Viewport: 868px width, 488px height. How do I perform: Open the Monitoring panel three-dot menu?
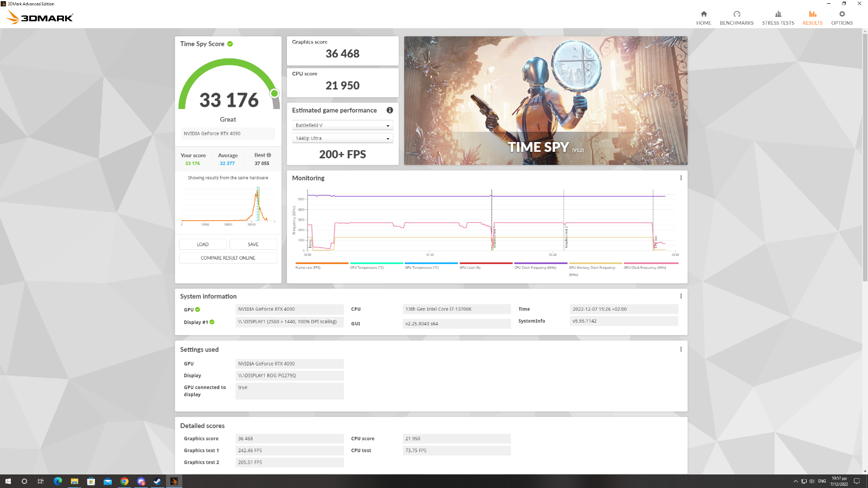click(x=681, y=178)
